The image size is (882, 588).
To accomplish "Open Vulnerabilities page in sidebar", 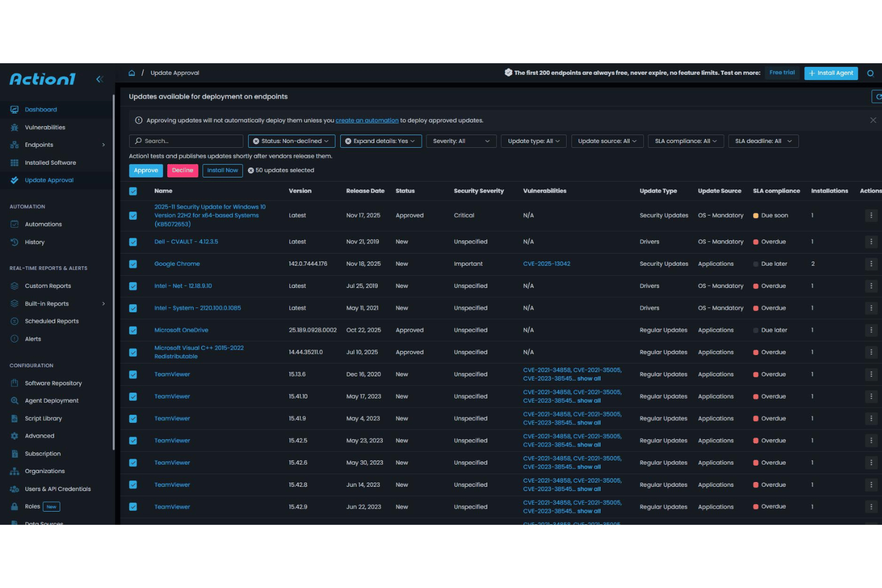I will pyautogui.click(x=45, y=127).
